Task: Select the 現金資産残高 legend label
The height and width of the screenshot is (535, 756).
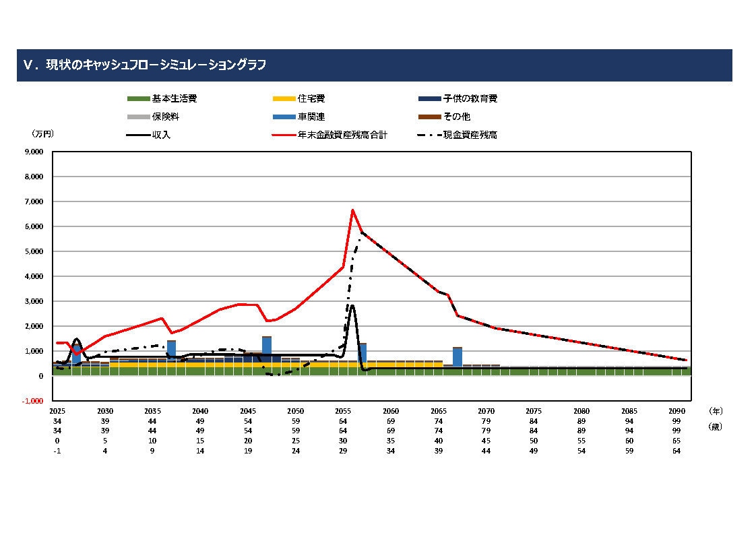Action: [470, 135]
